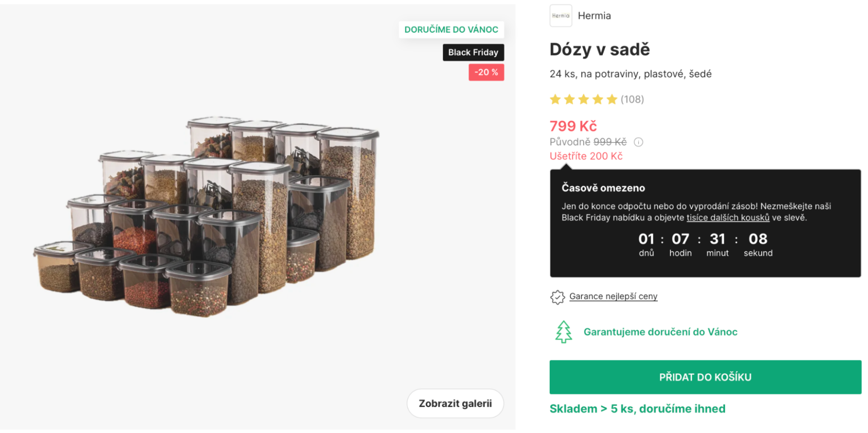Click the green Christmas tree icon
868x433 pixels.
click(x=563, y=332)
